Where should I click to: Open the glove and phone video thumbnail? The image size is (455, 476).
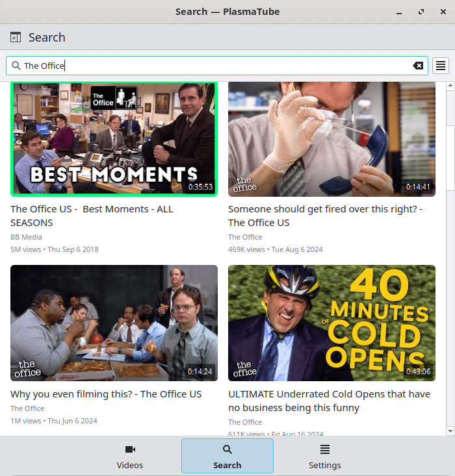tap(331, 139)
